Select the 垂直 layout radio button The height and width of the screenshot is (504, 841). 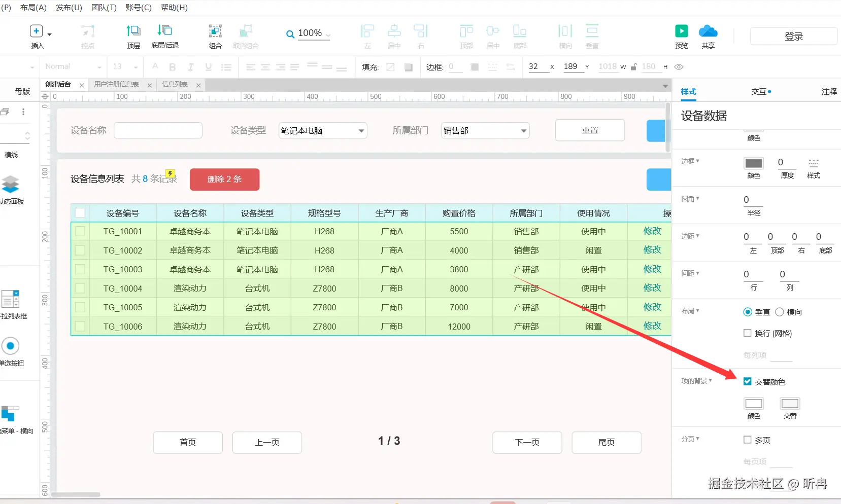tap(748, 312)
